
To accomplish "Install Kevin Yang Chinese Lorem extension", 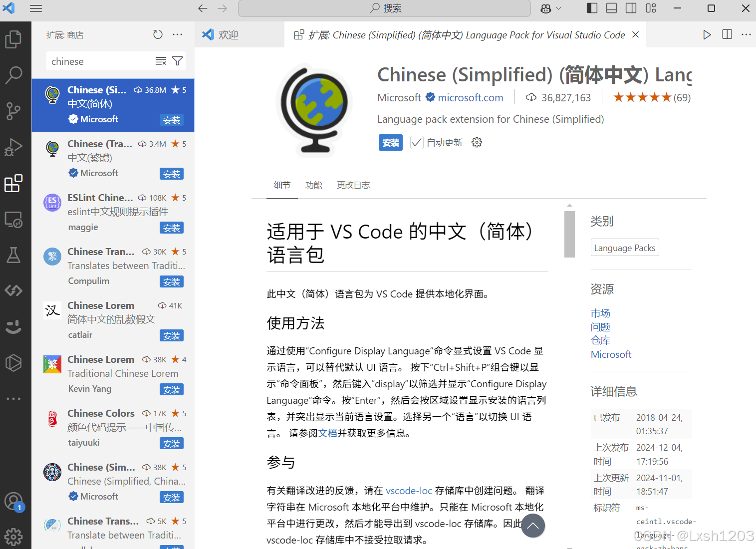I will (x=172, y=390).
